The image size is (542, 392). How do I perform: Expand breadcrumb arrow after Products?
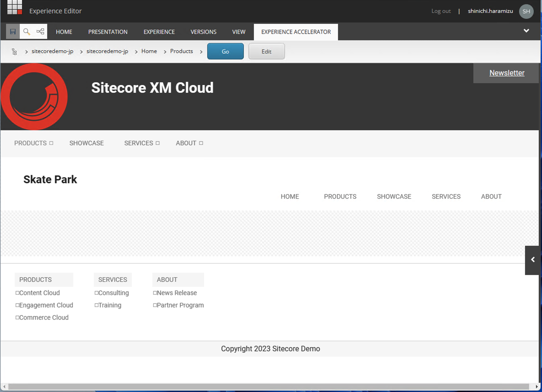(201, 52)
